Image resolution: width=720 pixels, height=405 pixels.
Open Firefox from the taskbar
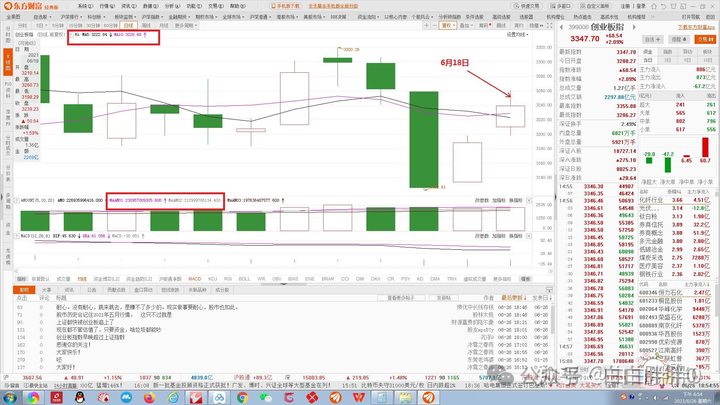click(x=150, y=398)
